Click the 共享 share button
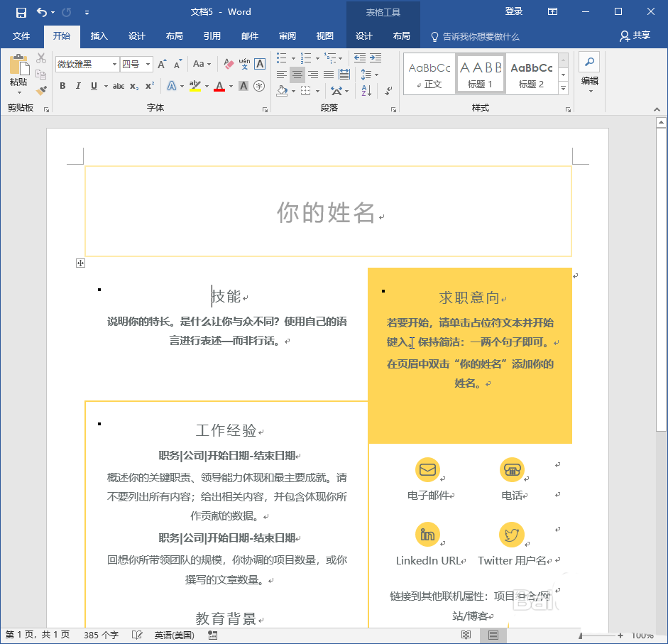 635,36
